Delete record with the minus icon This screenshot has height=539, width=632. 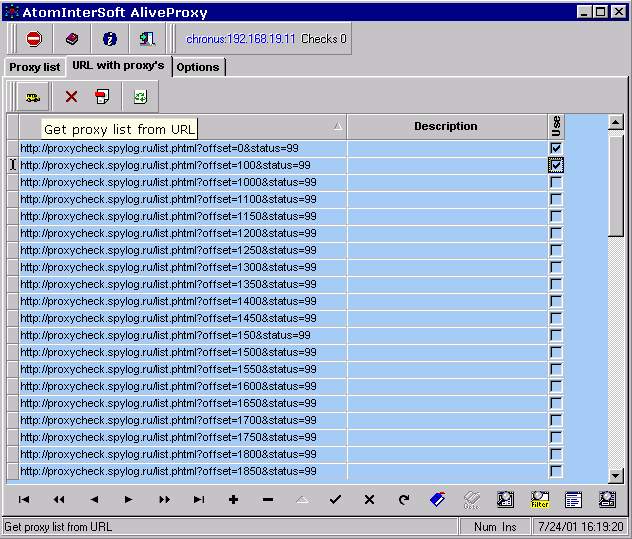pyautogui.click(x=268, y=499)
